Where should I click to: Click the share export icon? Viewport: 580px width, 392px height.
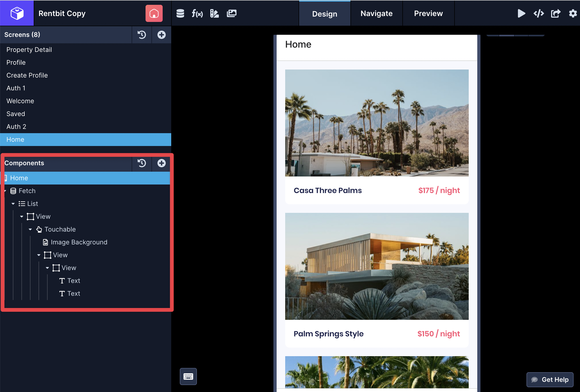point(556,13)
